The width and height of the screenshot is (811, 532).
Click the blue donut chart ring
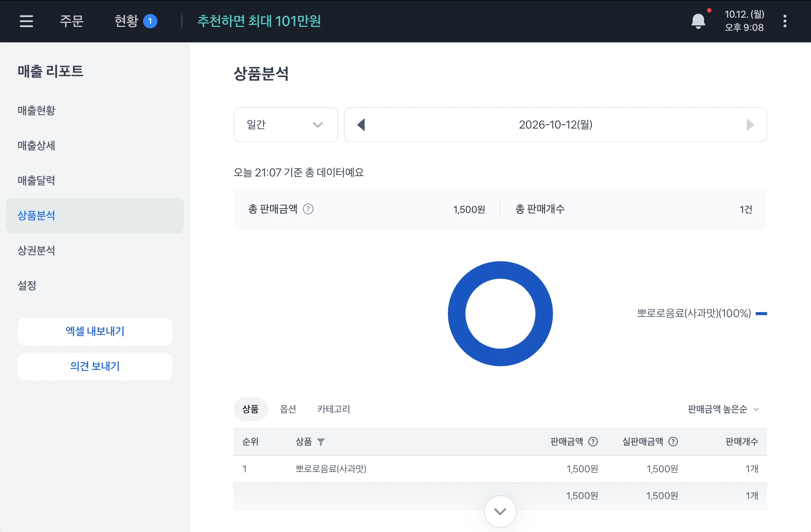[456, 314]
